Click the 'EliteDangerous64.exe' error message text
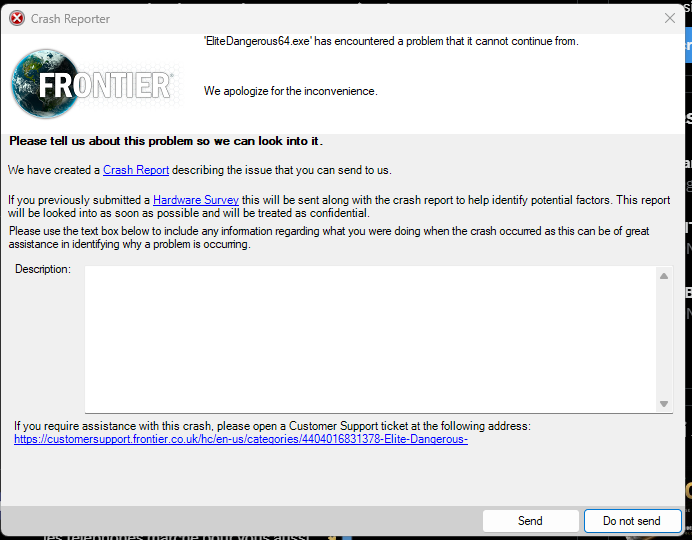 (x=391, y=41)
